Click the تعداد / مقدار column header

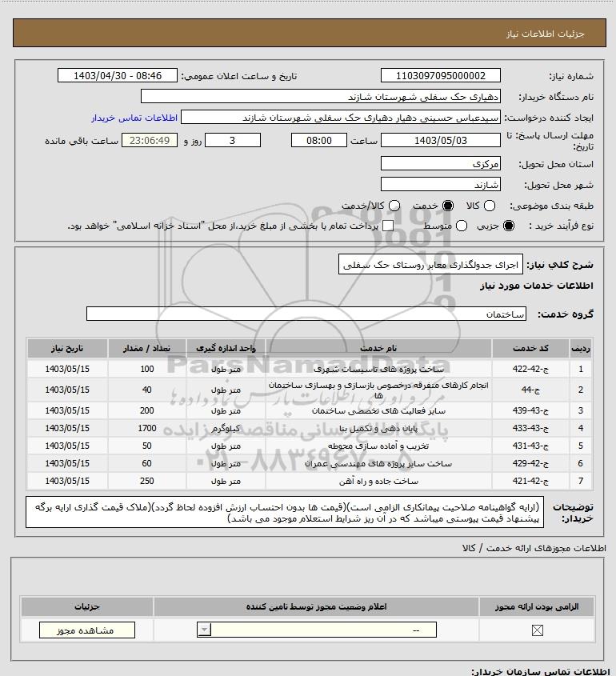[x=147, y=348]
